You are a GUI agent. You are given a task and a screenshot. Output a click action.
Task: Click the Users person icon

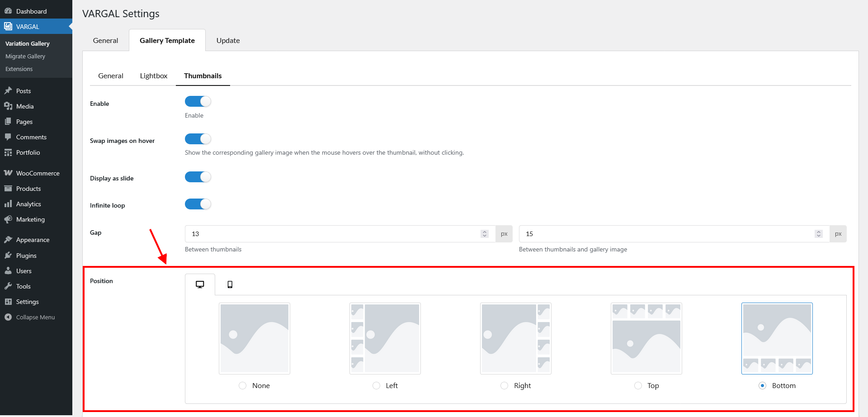point(8,270)
